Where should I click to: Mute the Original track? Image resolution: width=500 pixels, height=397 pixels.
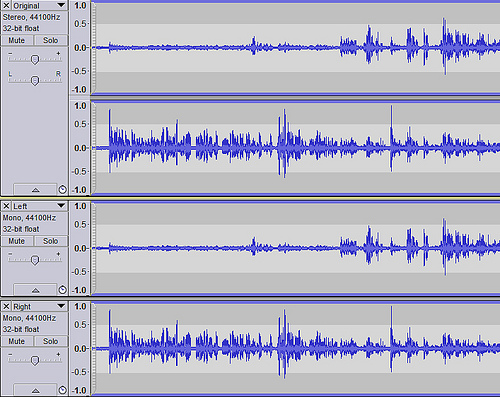(x=17, y=40)
